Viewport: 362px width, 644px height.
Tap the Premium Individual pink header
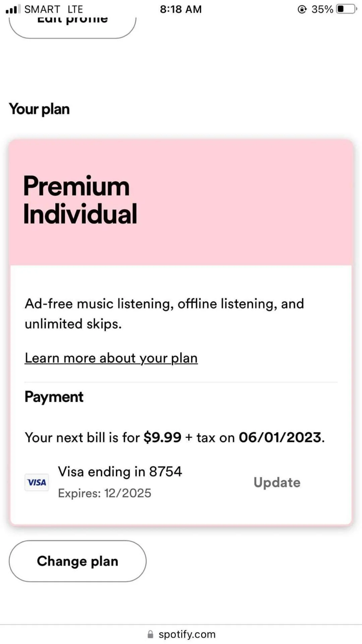(x=181, y=202)
